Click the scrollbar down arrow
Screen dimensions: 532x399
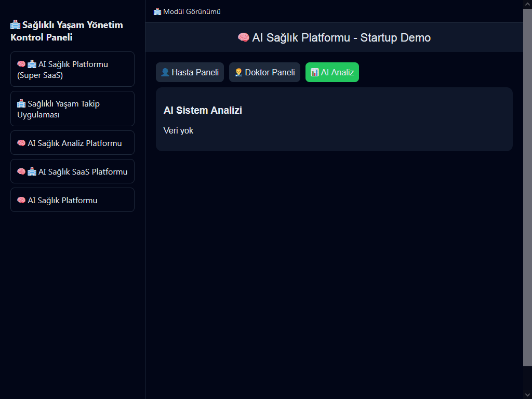click(527, 394)
